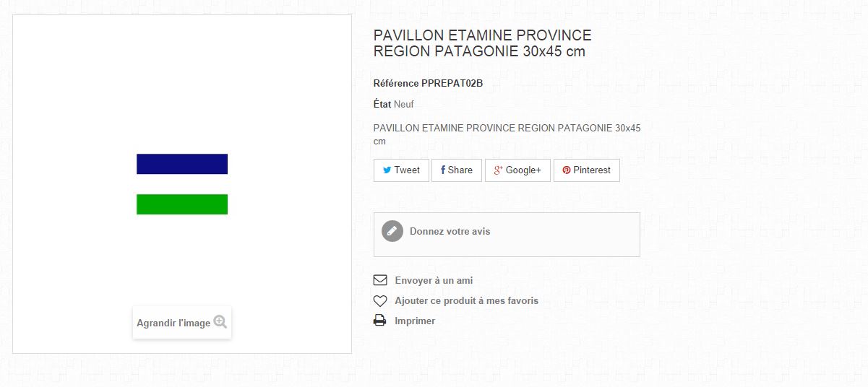The height and width of the screenshot is (387, 868).
Task: Click the pencil review icon
Action: point(392,231)
